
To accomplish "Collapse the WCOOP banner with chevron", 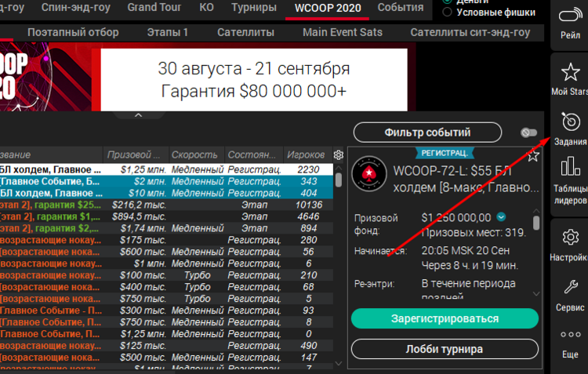I will pyautogui.click(x=138, y=115).
